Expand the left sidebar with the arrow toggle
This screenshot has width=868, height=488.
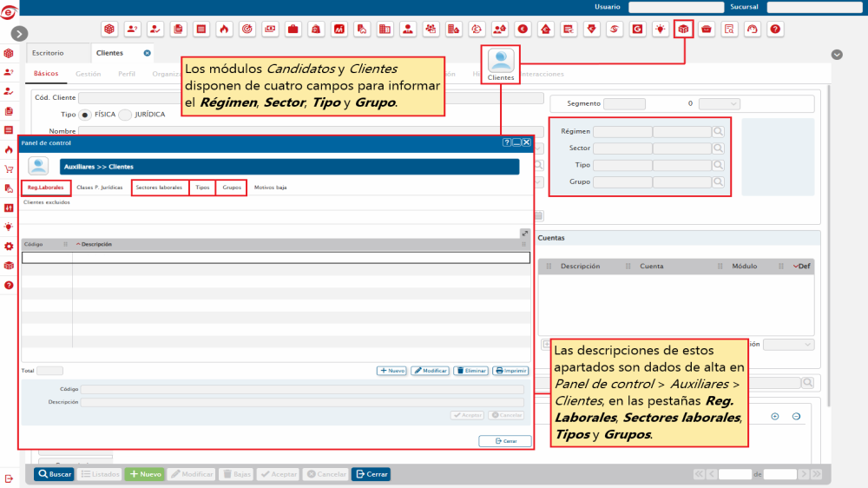20,33
